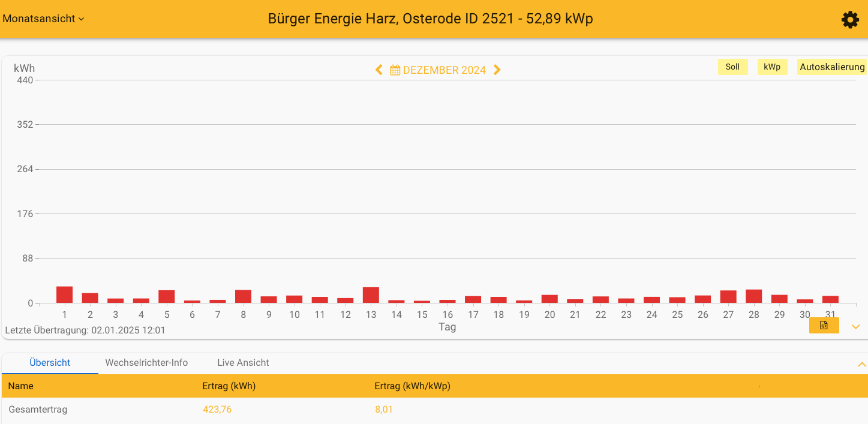This screenshot has height=424, width=868.
Task: Switch to the Wechselrichter-Info tab
Action: 146,363
